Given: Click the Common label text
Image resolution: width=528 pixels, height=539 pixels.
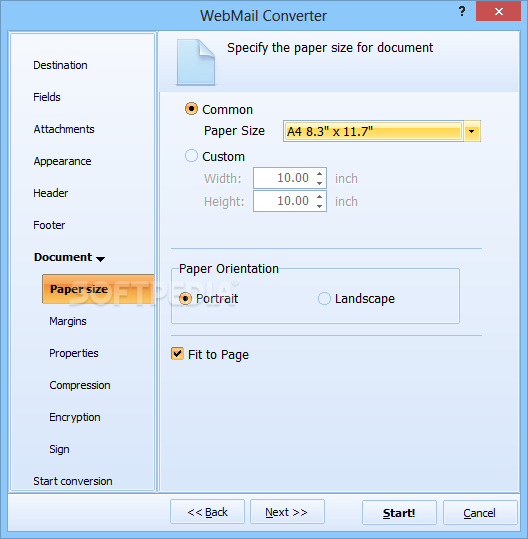Looking at the screenshot, I should [x=228, y=109].
